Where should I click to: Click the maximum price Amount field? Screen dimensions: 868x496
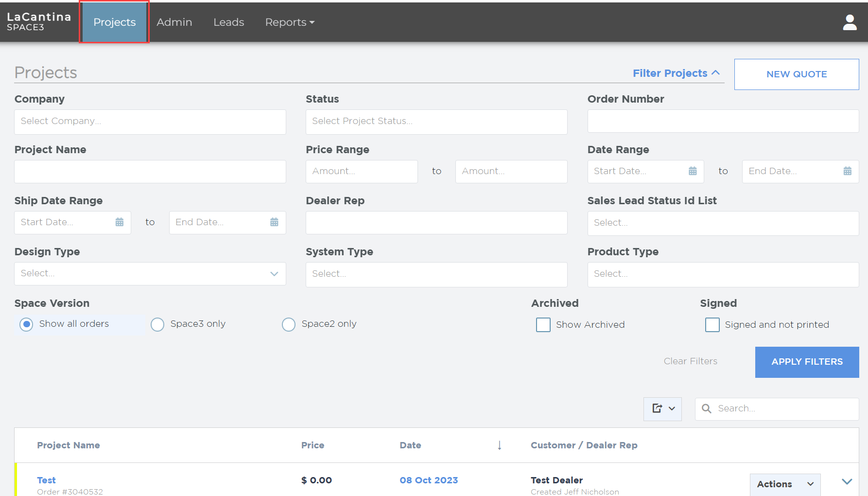511,172
